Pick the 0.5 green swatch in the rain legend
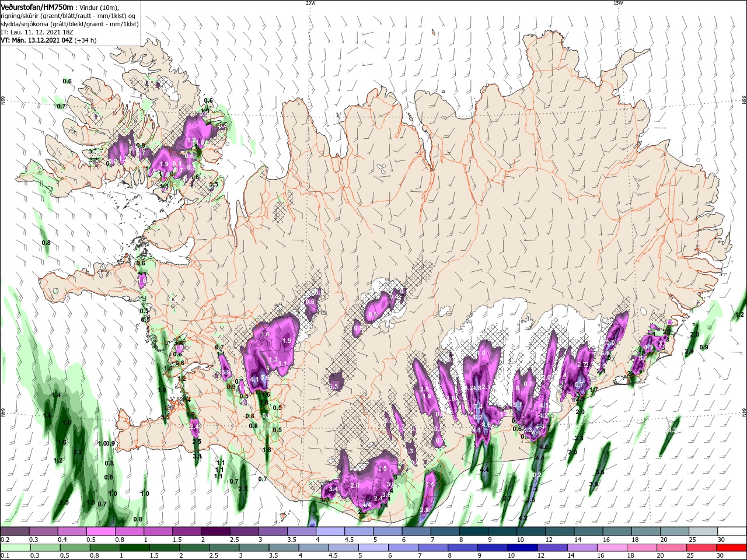This screenshot has width=747, height=560. [75, 548]
